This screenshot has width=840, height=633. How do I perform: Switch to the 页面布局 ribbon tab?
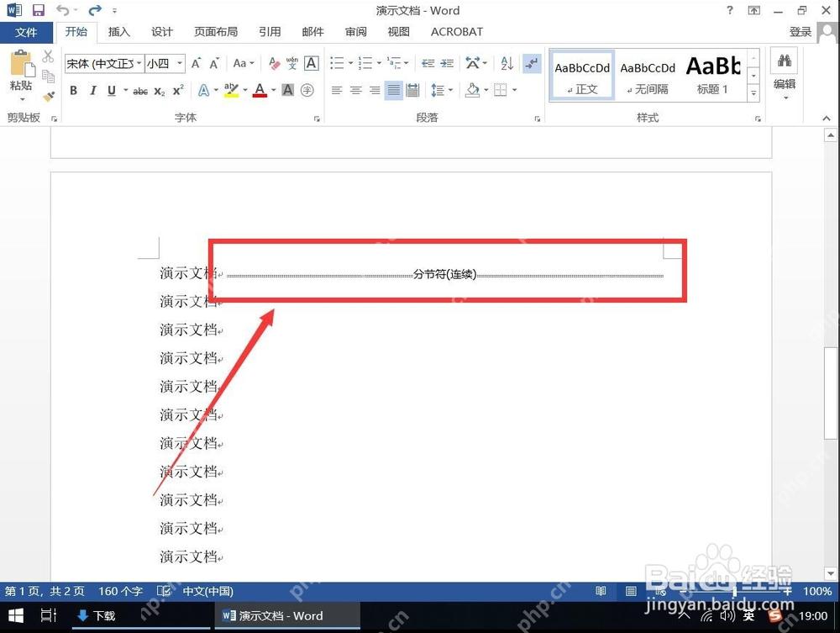click(x=215, y=32)
